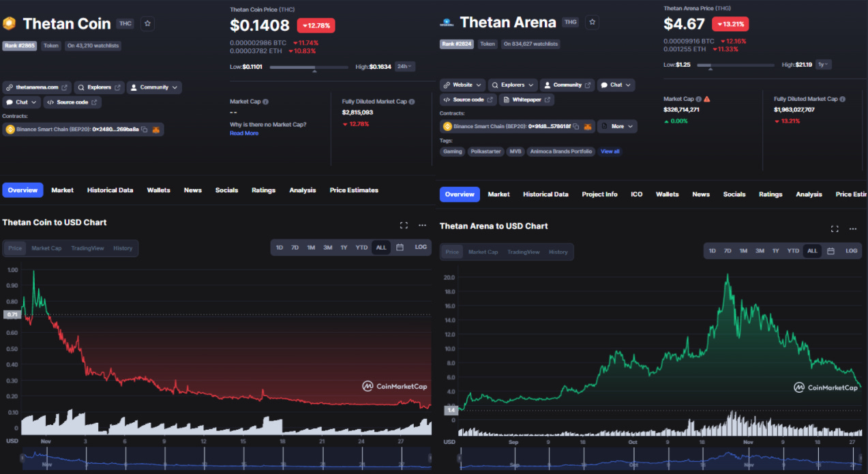Switch Thetan Coin chart to Market Cap view
Image resolution: width=868 pixels, height=474 pixels.
46,248
